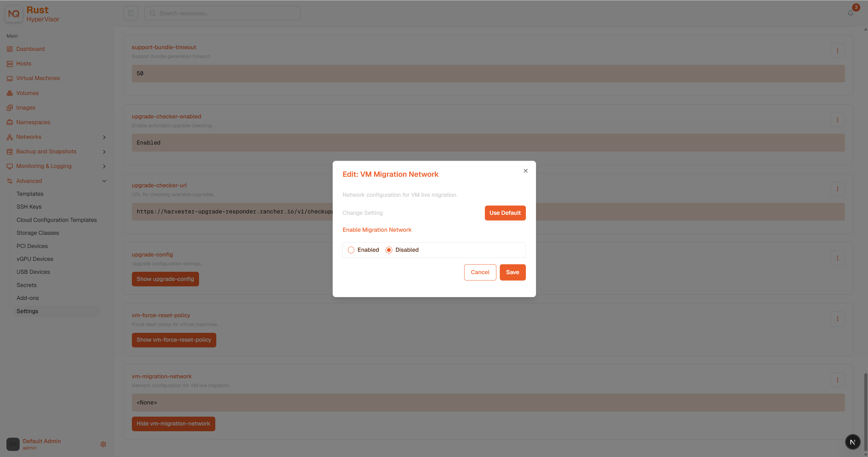This screenshot has width=868, height=457.
Task: Click Show vm-force-reset-policy button
Action: pyautogui.click(x=174, y=340)
